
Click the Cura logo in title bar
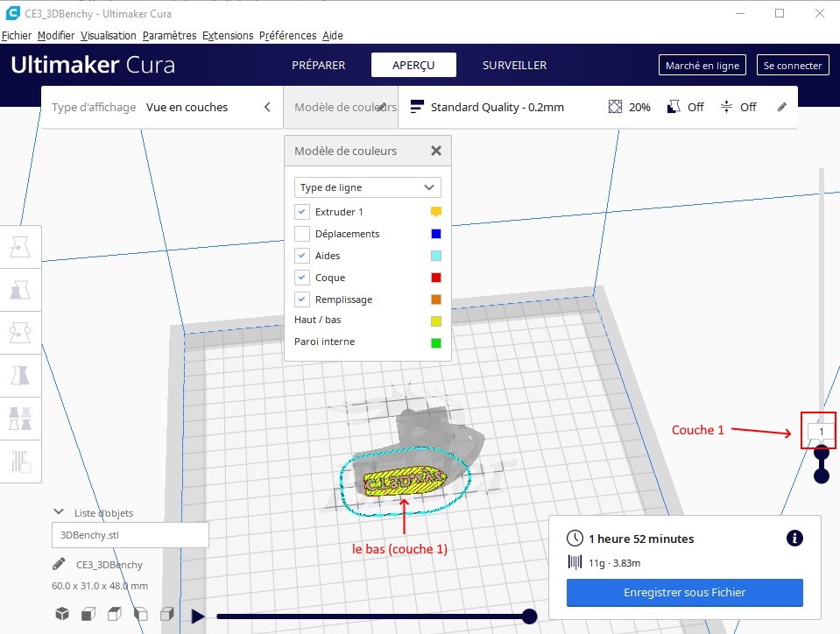pyautogui.click(x=12, y=13)
